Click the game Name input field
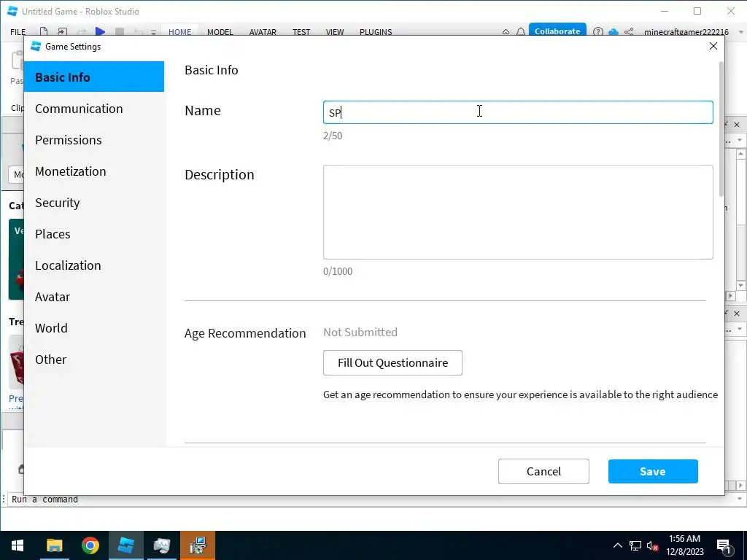The width and height of the screenshot is (747, 560). (518, 112)
